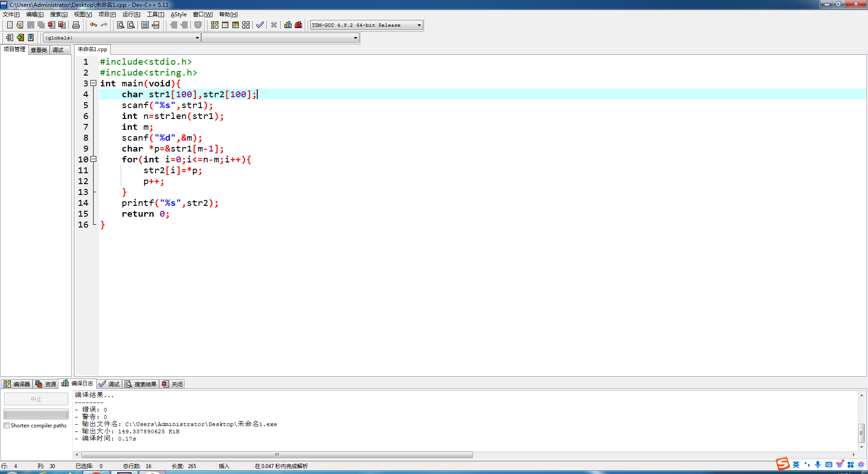Click the Sogou punctuation mode icon
The height and width of the screenshot is (474, 868).
(x=807, y=465)
